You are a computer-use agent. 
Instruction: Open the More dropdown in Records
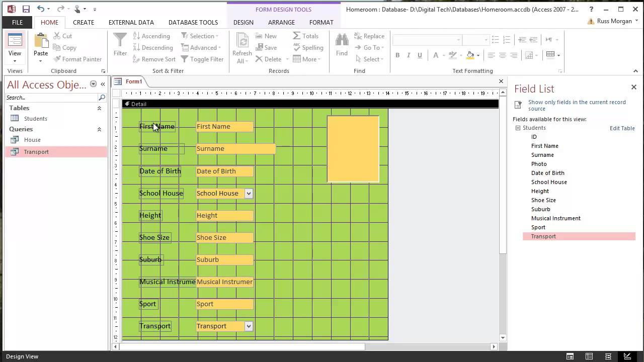pyautogui.click(x=307, y=59)
